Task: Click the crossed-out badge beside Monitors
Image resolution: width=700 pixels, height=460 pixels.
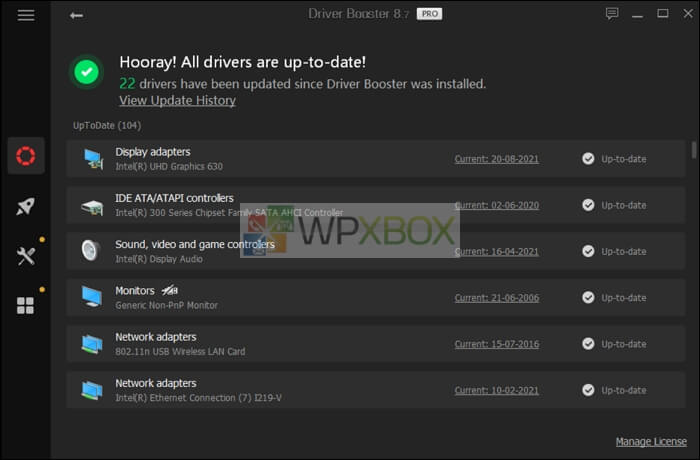Action: coord(170,291)
